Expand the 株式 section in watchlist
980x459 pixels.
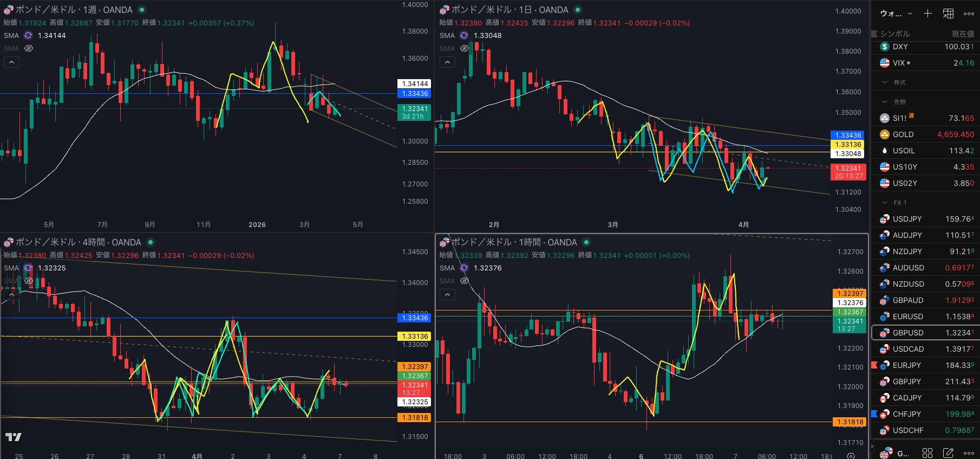885,82
